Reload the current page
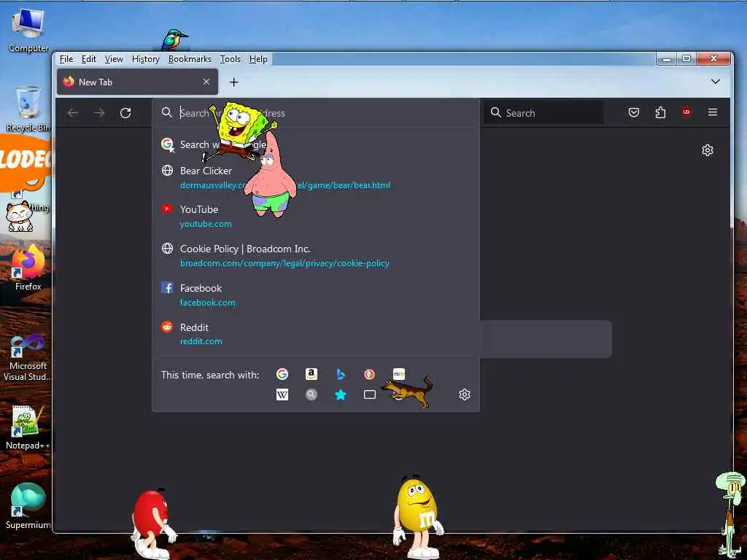The height and width of the screenshot is (560, 747). [125, 113]
